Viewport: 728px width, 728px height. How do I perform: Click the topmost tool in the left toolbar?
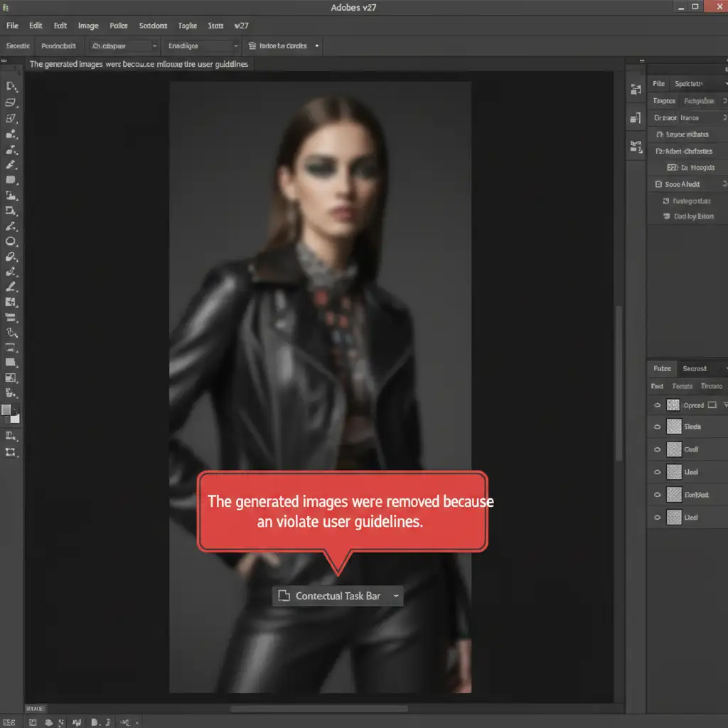[11, 86]
